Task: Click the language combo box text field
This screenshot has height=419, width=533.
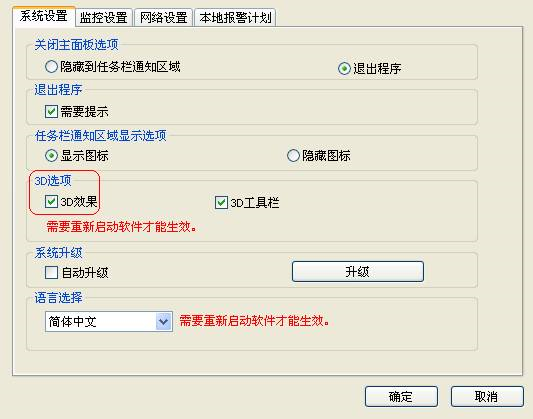Action: point(101,321)
